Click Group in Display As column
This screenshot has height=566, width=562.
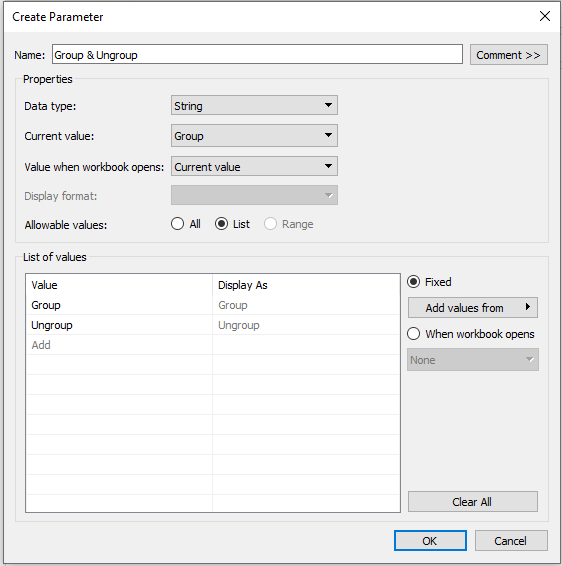(306, 305)
